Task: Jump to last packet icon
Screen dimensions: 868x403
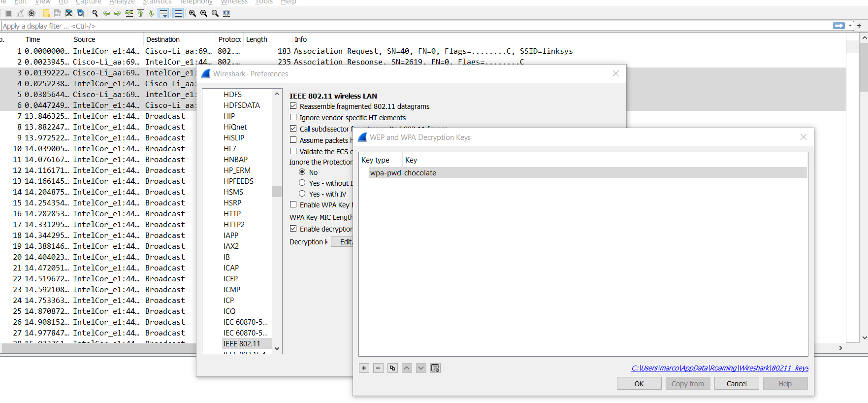Action: 152,13
